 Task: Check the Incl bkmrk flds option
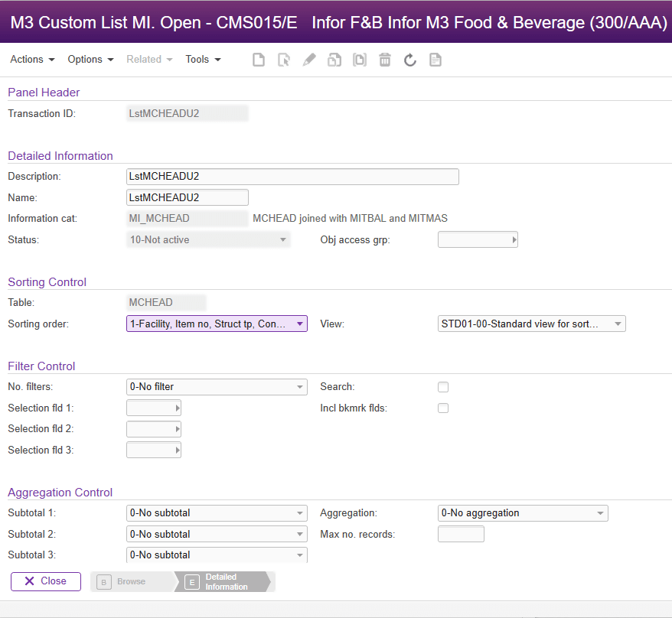click(x=443, y=408)
